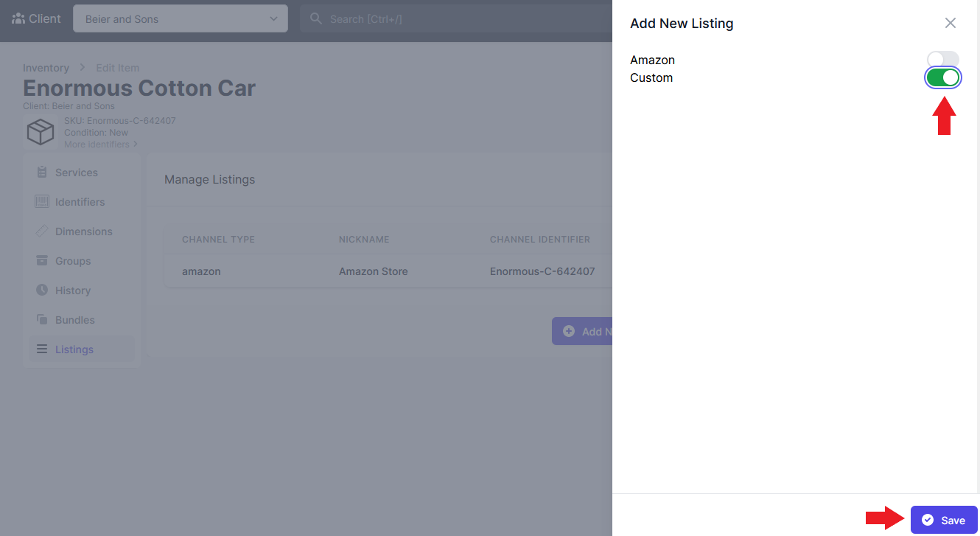Click the Identifiers barcode icon
The image size is (980, 536).
click(x=42, y=201)
